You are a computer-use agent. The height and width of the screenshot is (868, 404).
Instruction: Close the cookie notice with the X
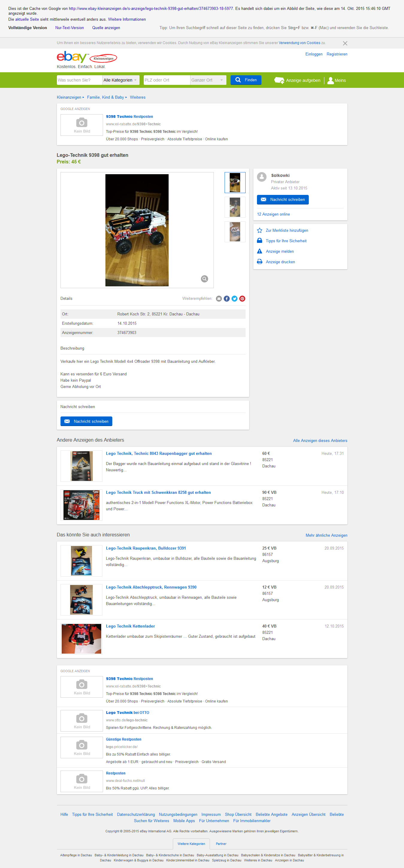345,43
